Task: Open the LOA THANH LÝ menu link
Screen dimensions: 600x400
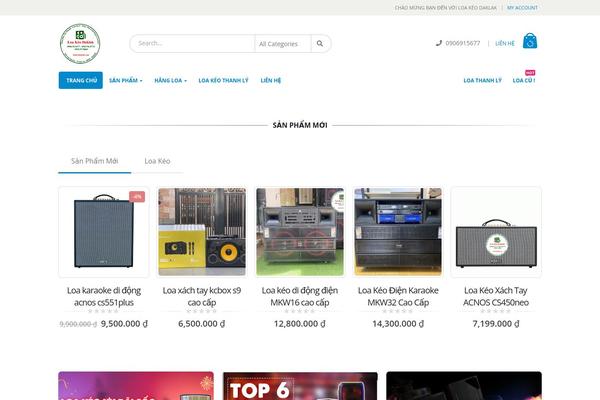Action: [482, 80]
